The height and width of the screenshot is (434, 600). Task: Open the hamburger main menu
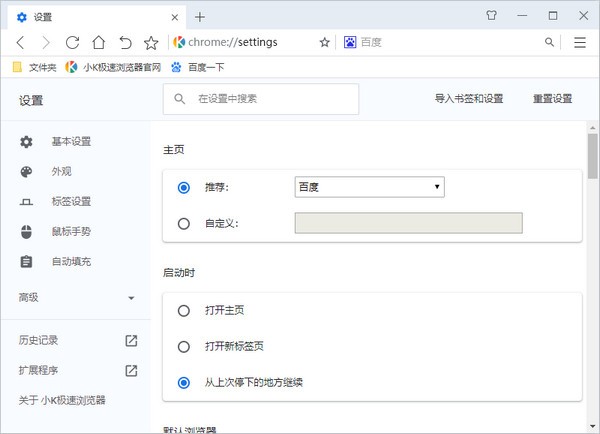(x=580, y=42)
